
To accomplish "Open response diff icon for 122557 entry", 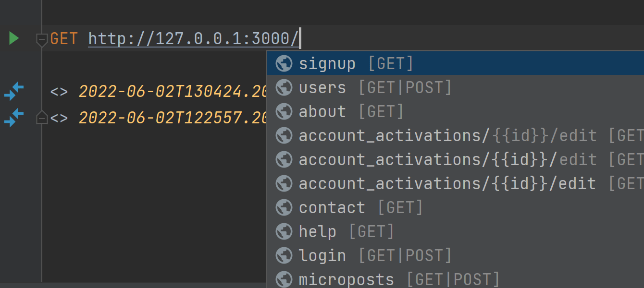I will coord(14,118).
